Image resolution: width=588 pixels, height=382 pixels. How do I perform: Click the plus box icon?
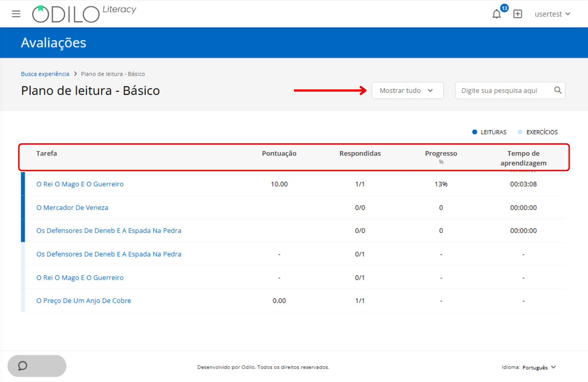(x=518, y=14)
